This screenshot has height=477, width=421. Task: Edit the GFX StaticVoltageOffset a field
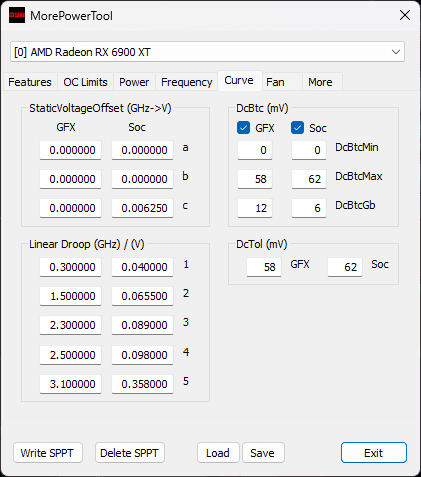[x=70, y=150]
